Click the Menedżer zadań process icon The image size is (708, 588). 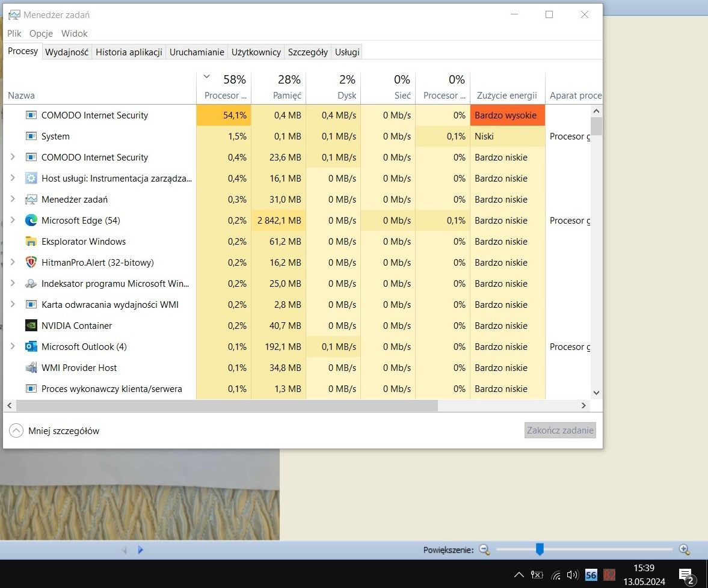[31, 200]
